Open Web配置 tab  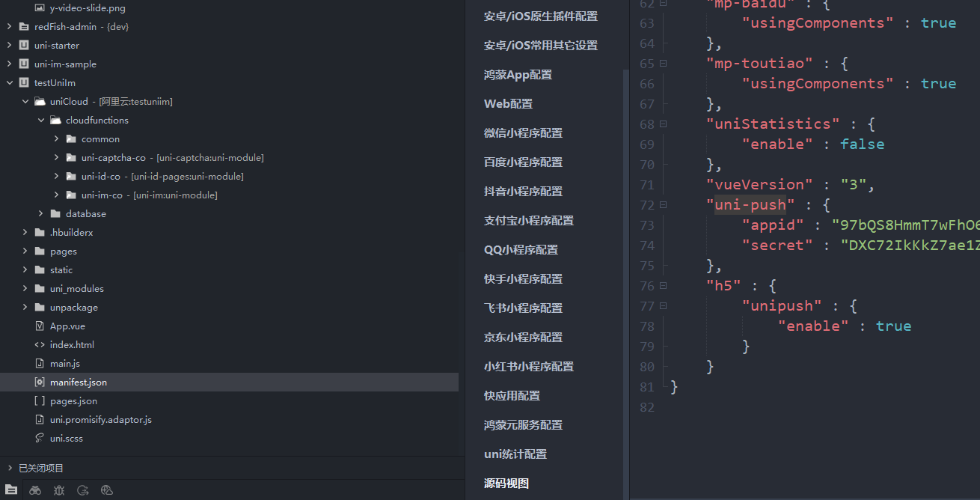pos(509,103)
